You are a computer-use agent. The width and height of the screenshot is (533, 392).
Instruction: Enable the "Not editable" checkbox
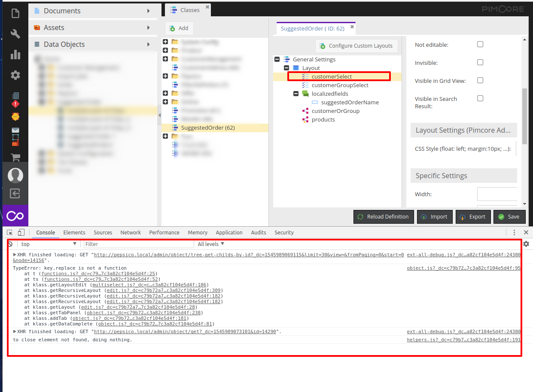click(480, 44)
